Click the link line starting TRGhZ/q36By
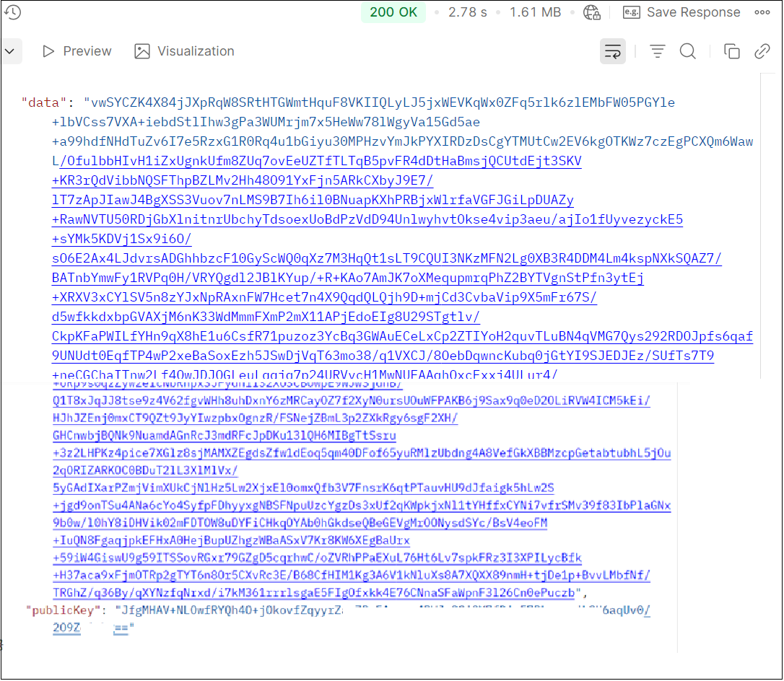This screenshot has height=681, width=784. [314, 593]
